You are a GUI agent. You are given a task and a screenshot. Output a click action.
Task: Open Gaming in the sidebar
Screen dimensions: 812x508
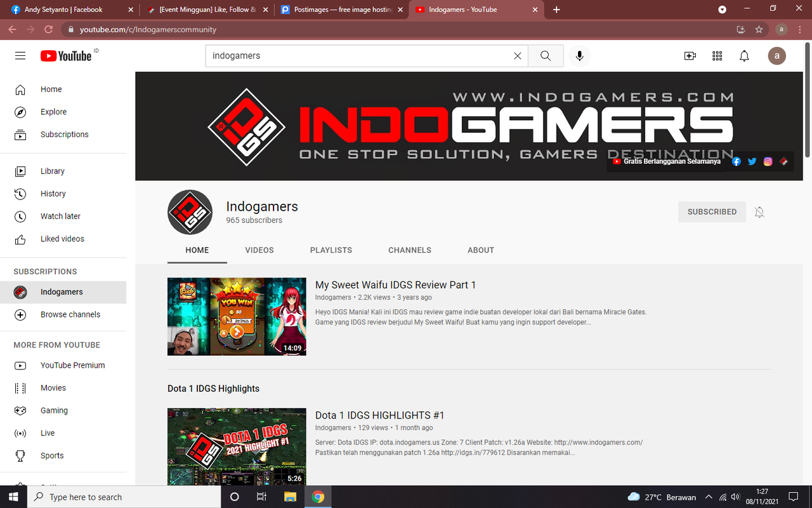pos(63,411)
